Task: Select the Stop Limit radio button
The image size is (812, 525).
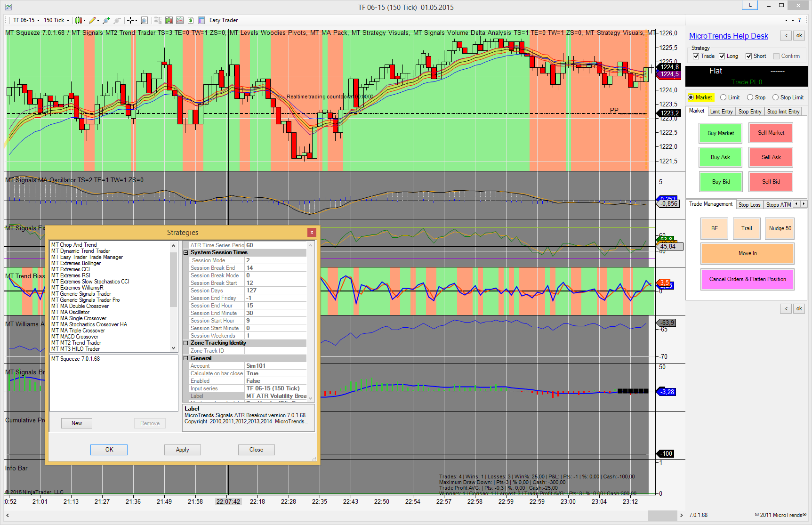Action: tap(775, 97)
